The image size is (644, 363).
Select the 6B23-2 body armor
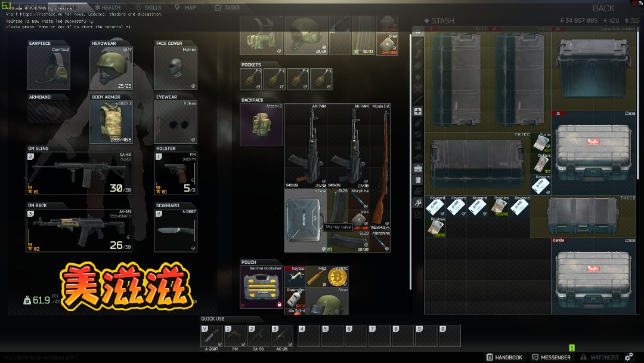pyautogui.click(x=112, y=122)
